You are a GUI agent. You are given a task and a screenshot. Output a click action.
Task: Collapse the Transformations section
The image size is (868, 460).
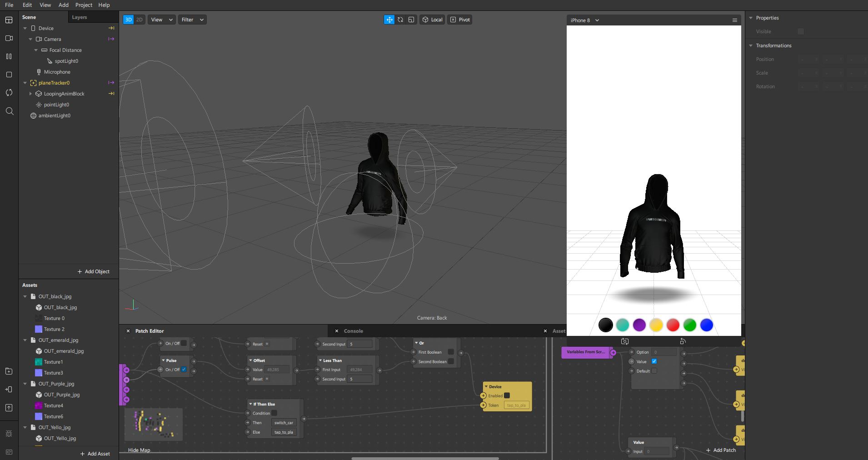(x=751, y=45)
